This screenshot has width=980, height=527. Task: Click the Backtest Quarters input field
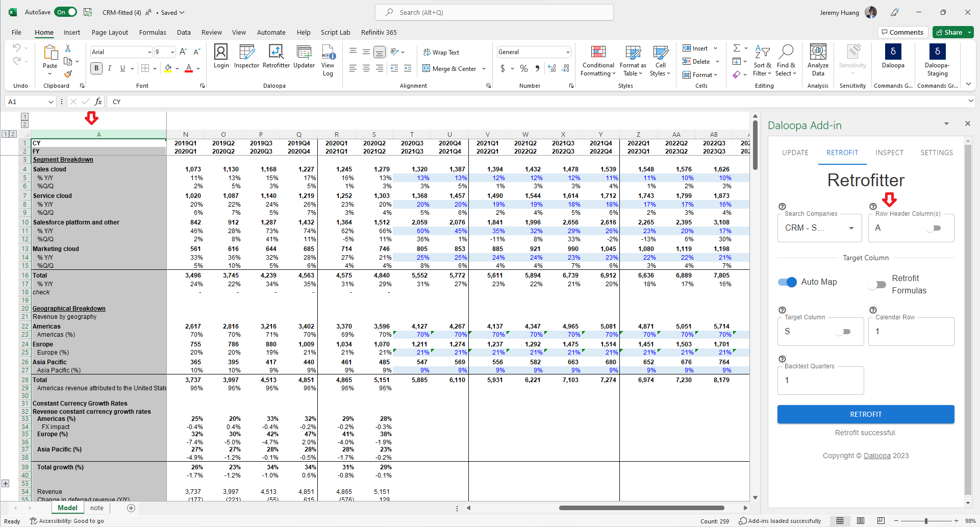tap(820, 381)
